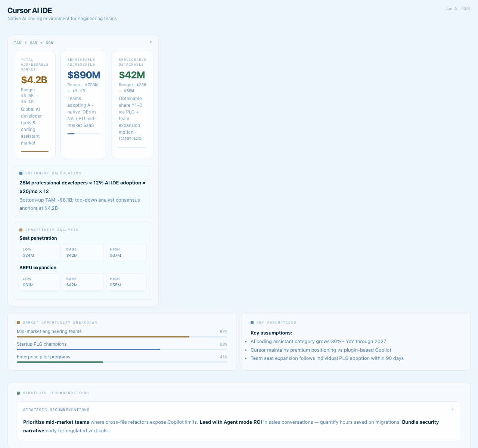Screen dimensions: 478x448
Task: Click the 'TAM / SAM / SOM' header label
Action: (34, 43)
